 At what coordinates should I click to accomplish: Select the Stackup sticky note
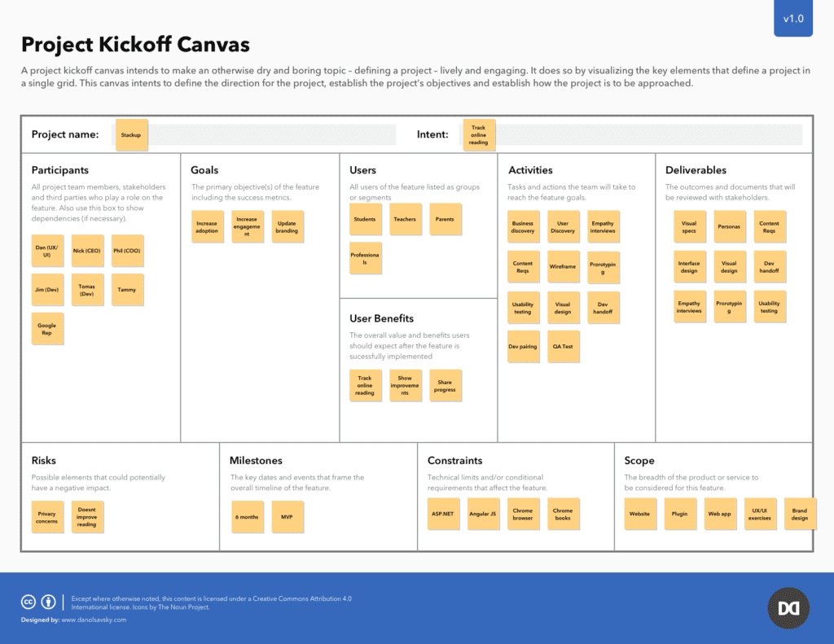pyautogui.click(x=131, y=135)
